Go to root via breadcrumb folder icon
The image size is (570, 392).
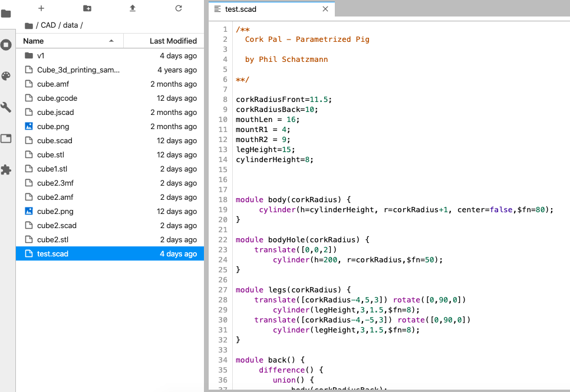[29, 25]
